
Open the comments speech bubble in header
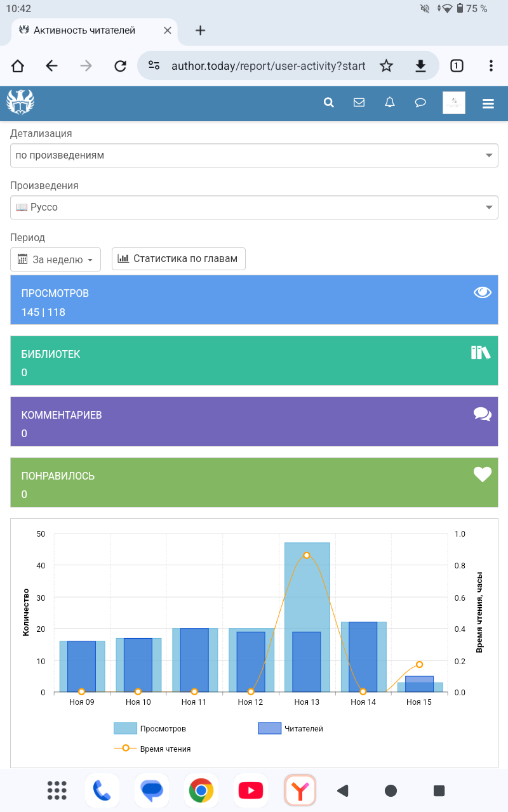420,103
